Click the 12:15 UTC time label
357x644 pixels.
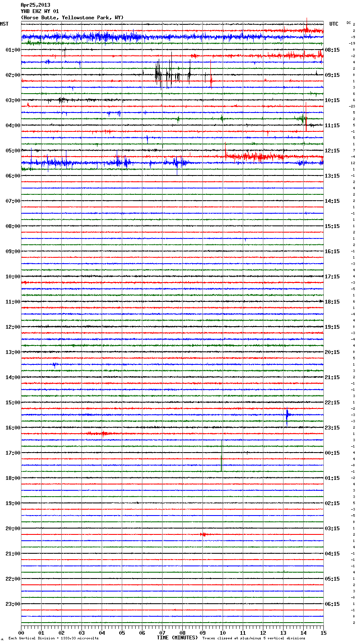point(332,151)
